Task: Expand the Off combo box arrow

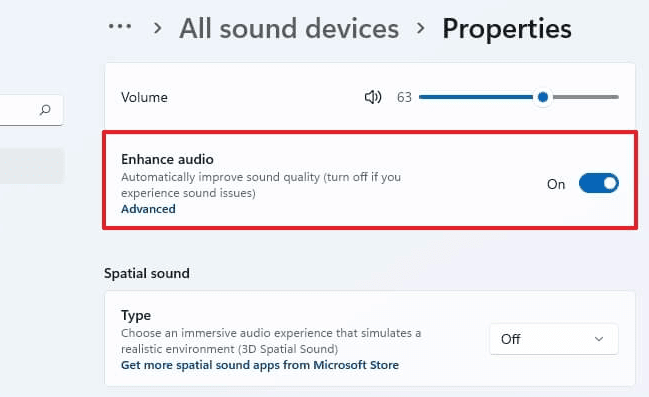Action: click(599, 339)
